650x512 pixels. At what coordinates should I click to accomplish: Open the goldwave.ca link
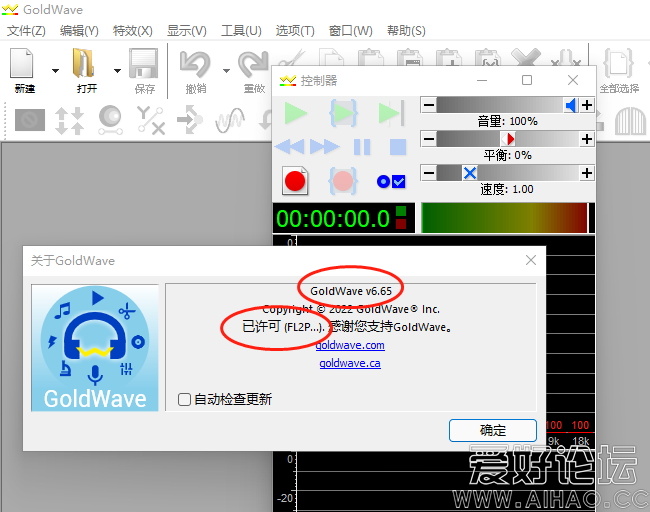(350, 364)
